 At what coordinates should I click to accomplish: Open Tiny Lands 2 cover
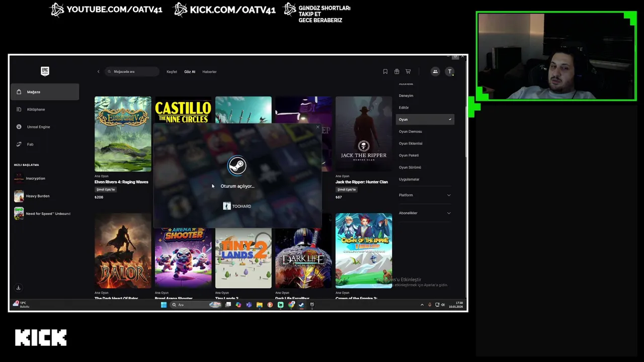coord(244,258)
